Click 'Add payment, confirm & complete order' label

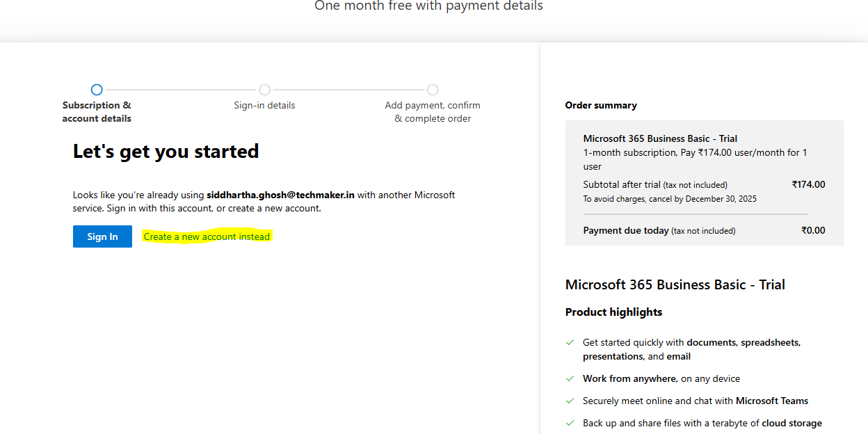[x=433, y=112]
